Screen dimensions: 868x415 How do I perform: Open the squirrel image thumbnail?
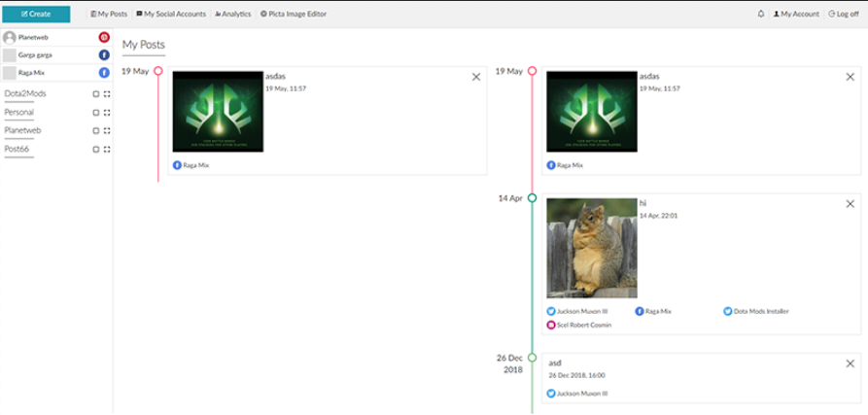click(591, 248)
